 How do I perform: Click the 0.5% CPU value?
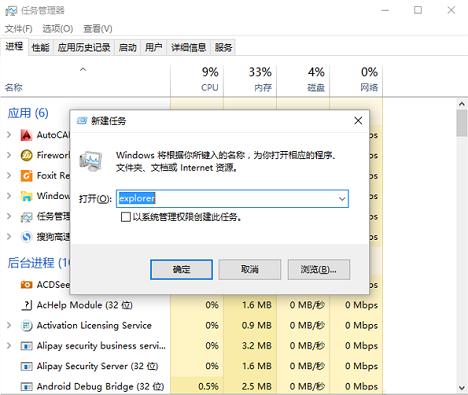coord(208,387)
